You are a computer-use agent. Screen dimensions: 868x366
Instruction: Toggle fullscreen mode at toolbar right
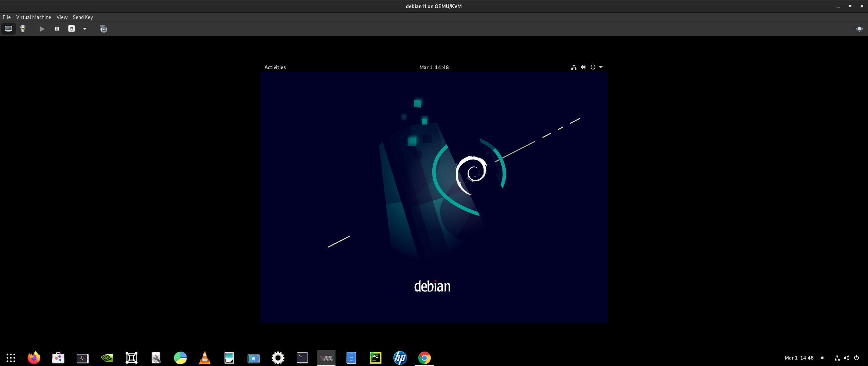point(859,29)
